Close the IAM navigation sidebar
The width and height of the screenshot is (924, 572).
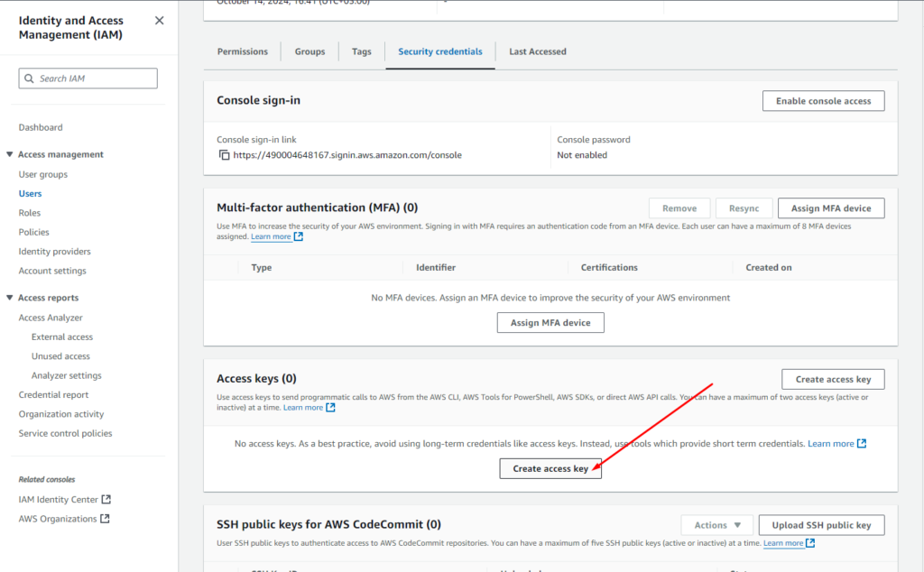tap(160, 21)
